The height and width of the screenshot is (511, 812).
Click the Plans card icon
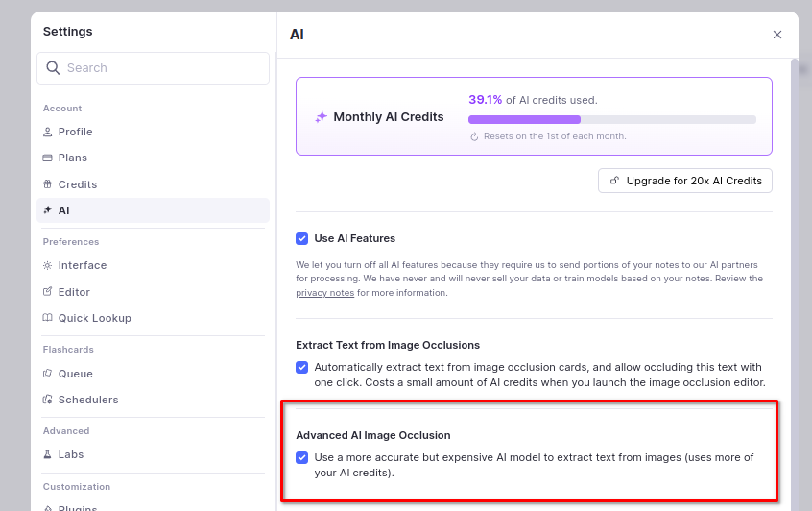coord(48,158)
